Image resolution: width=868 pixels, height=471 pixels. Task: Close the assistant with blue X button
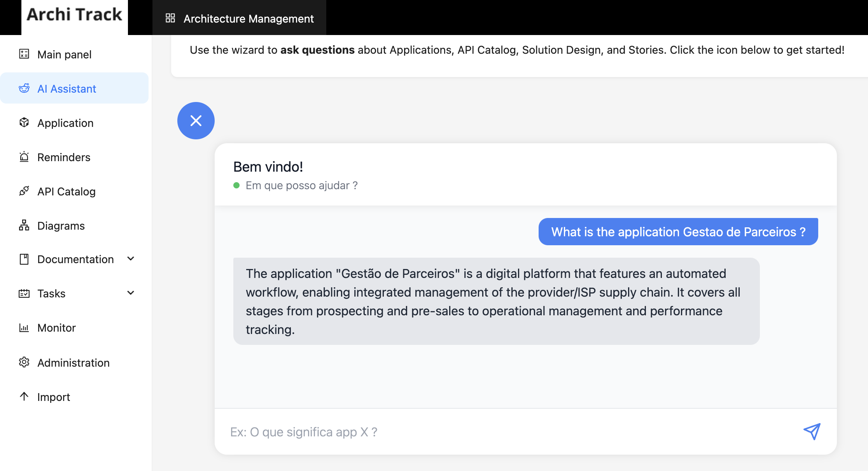click(196, 121)
